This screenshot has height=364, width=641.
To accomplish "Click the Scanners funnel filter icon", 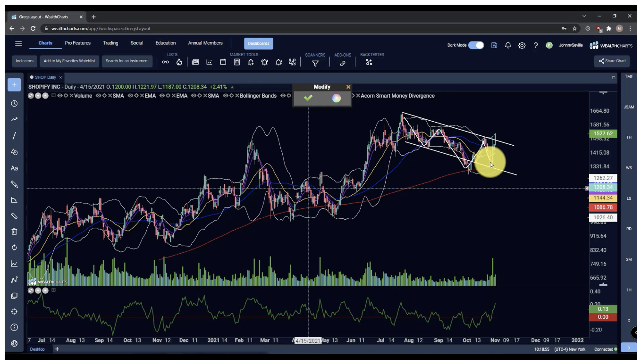I will (x=315, y=63).
